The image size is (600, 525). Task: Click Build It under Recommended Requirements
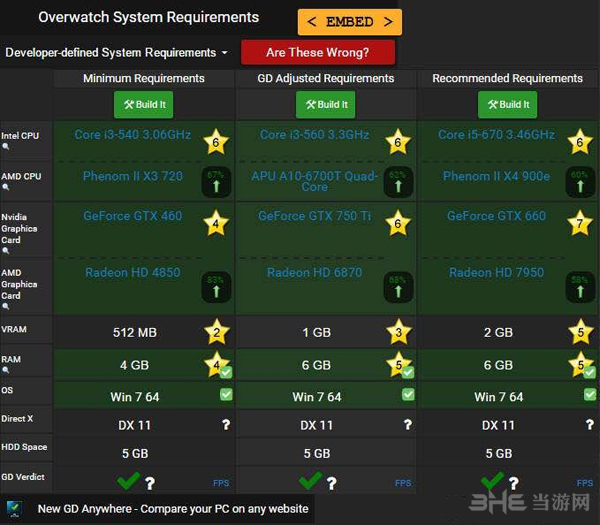507,104
